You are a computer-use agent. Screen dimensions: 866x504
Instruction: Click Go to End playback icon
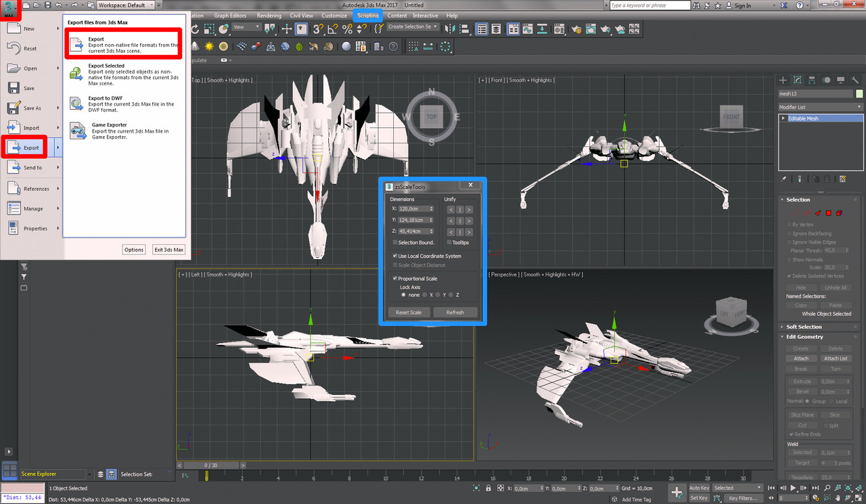click(815, 488)
